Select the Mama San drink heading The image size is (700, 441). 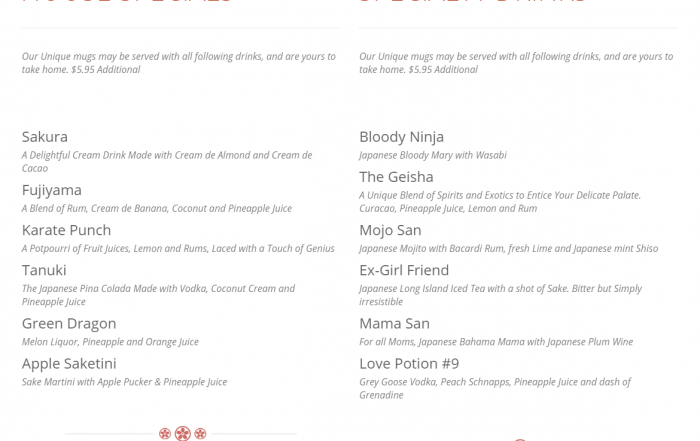[x=394, y=323]
